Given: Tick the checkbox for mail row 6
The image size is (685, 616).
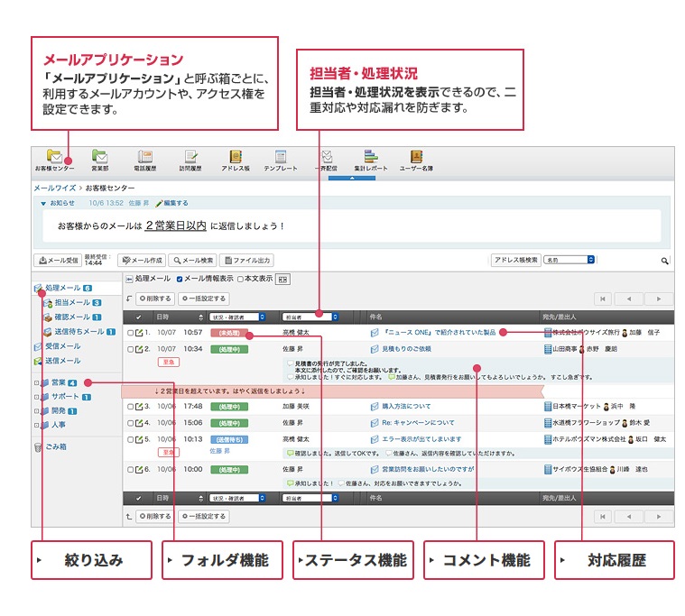Looking at the screenshot, I should tap(130, 470).
